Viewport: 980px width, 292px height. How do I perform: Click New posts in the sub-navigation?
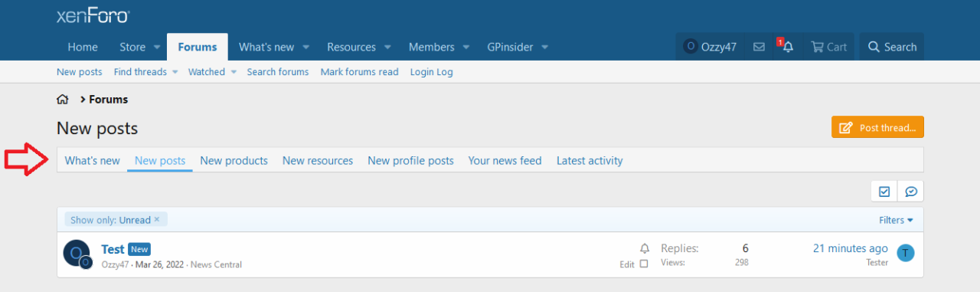[x=79, y=72]
